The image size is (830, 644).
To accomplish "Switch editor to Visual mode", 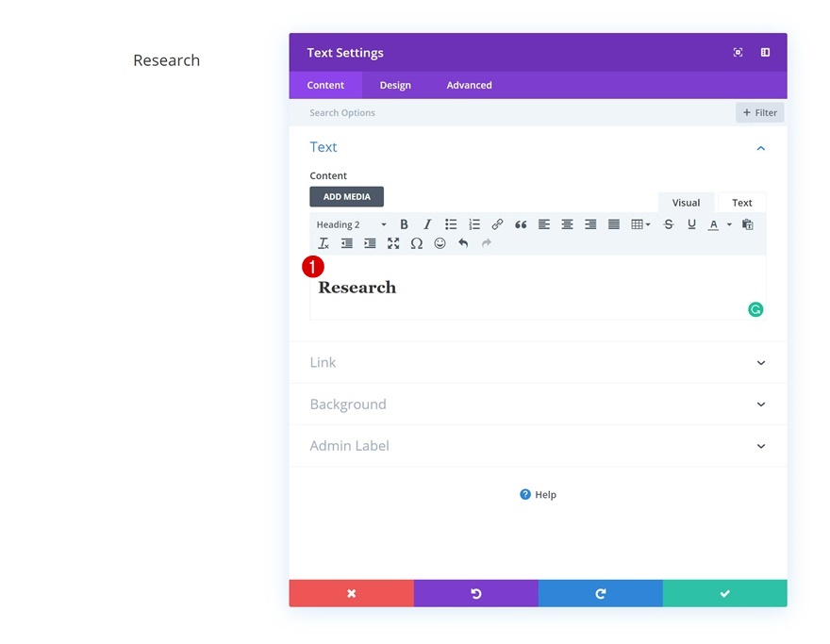I will [686, 203].
